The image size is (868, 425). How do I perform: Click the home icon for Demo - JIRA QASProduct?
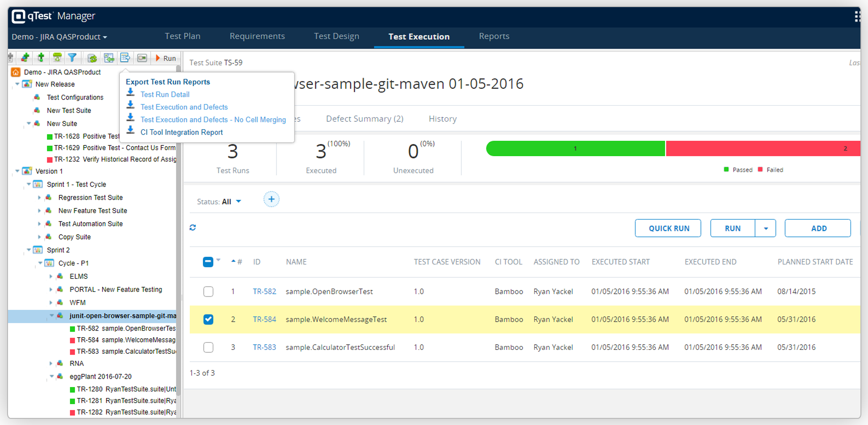16,72
